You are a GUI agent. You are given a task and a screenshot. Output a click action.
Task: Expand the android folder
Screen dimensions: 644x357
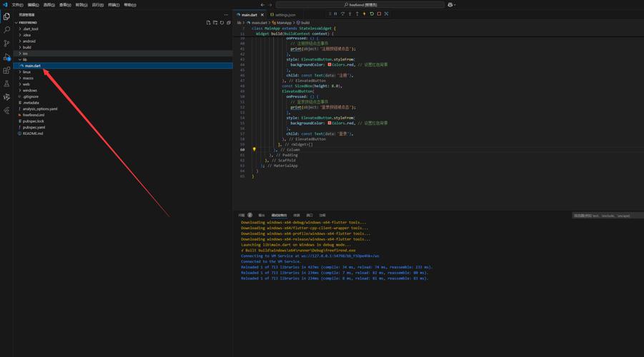tap(29, 41)
